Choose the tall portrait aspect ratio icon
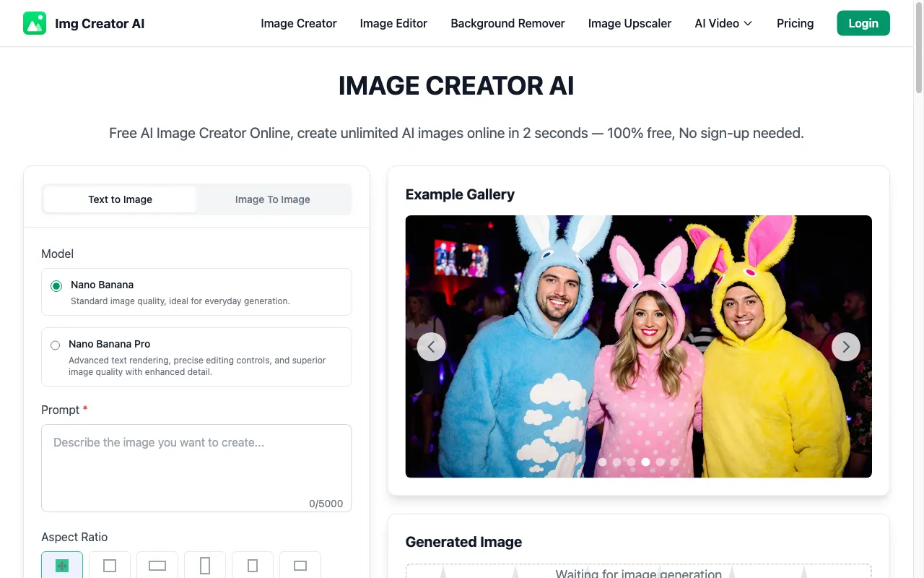Screen dimensions: 924x578 (205, 566)
